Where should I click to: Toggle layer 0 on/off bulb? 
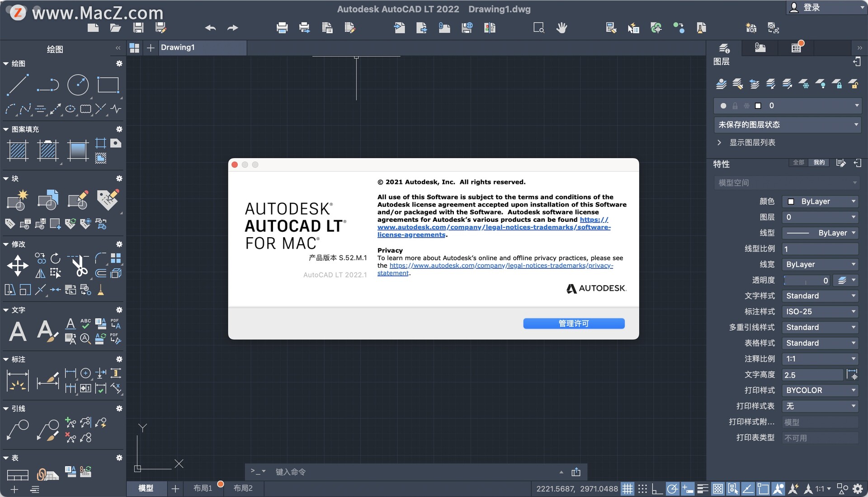coord(723,106)
